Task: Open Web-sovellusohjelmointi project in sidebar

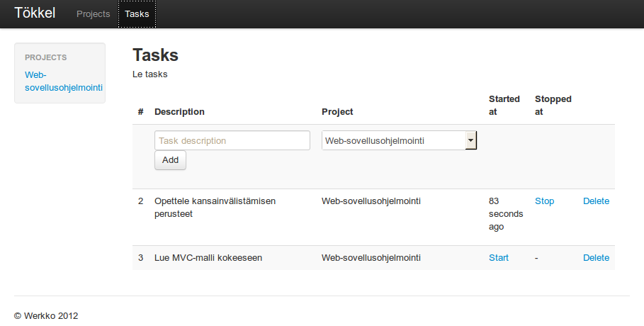Action: [x=64, y=81]
